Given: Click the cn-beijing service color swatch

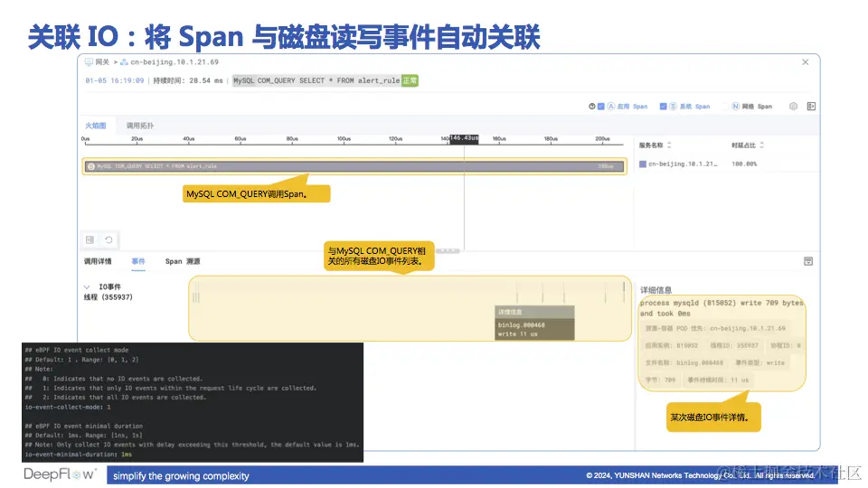Looking at the screenshot, I should tap(643, 164).
